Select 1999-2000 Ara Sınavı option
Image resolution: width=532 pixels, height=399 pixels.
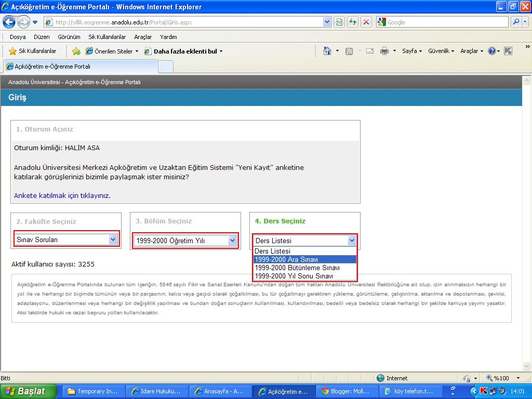[305, 259]
